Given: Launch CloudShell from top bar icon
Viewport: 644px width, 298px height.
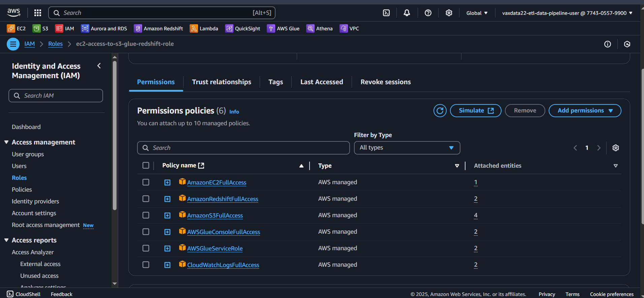Looking at the screenshot, I should point(386,13).
